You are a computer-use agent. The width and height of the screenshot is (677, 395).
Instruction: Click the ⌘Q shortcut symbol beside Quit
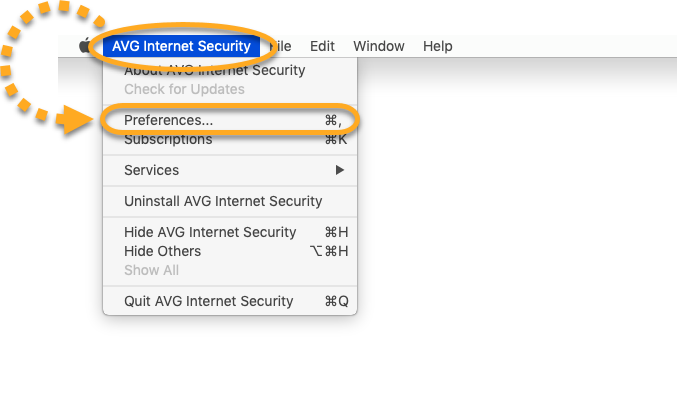(x=336, y=301)
